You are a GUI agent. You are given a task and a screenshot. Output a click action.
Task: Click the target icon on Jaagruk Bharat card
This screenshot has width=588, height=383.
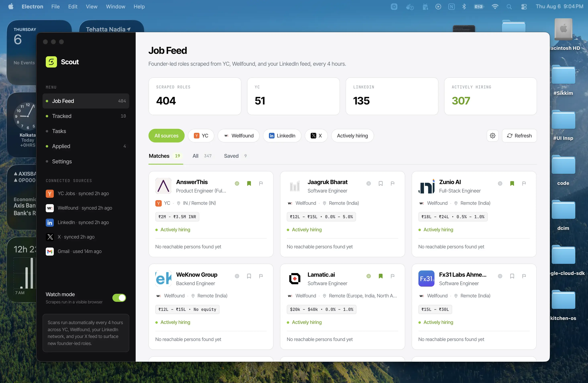pyautogui.click(x=369, y=183)
